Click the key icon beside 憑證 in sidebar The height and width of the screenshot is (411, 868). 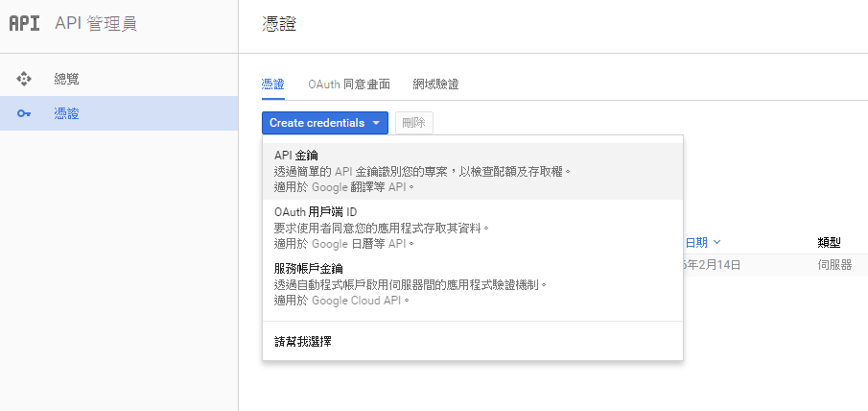(24, 113)
